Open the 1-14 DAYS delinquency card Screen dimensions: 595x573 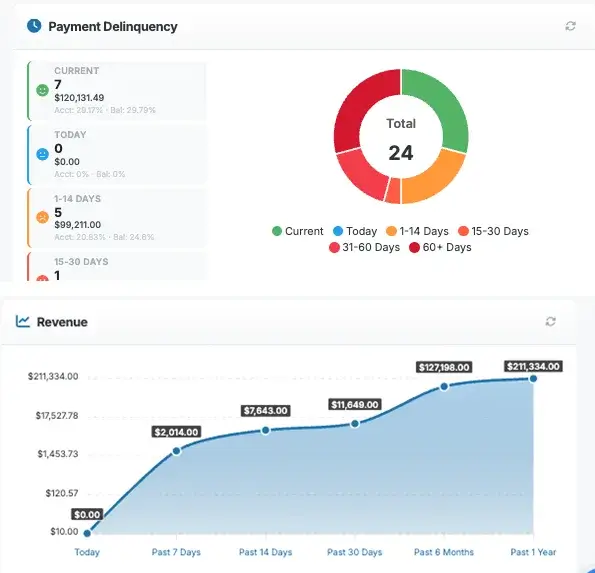(117, 218)
